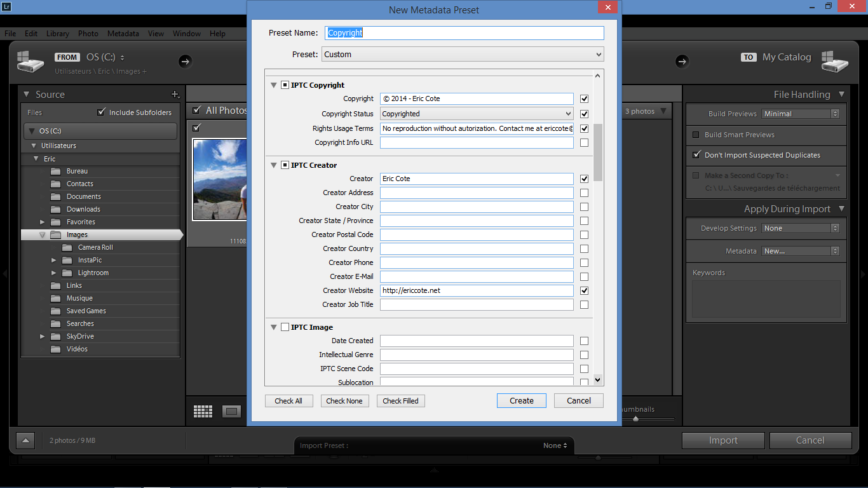The width and height of the screenshot is (868, 488).
Task: Click the Check None button
Action: pos(344,401)
